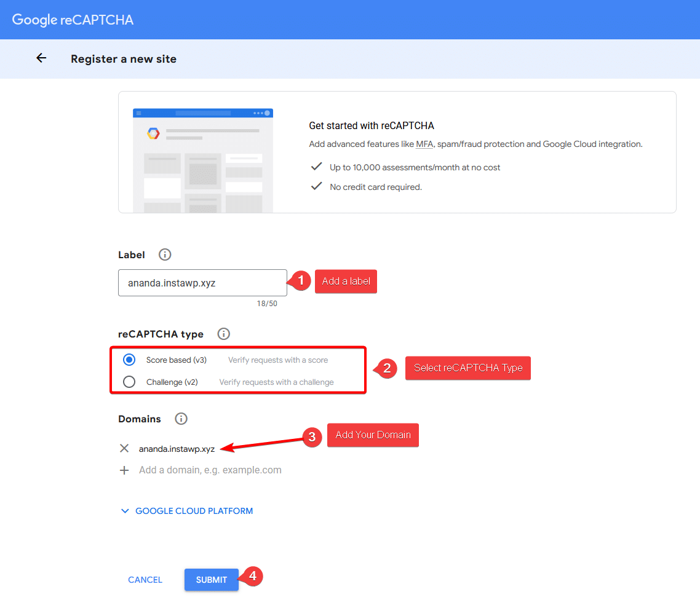
Task: Choose Score based verification radio button
Action: [129, 360]
